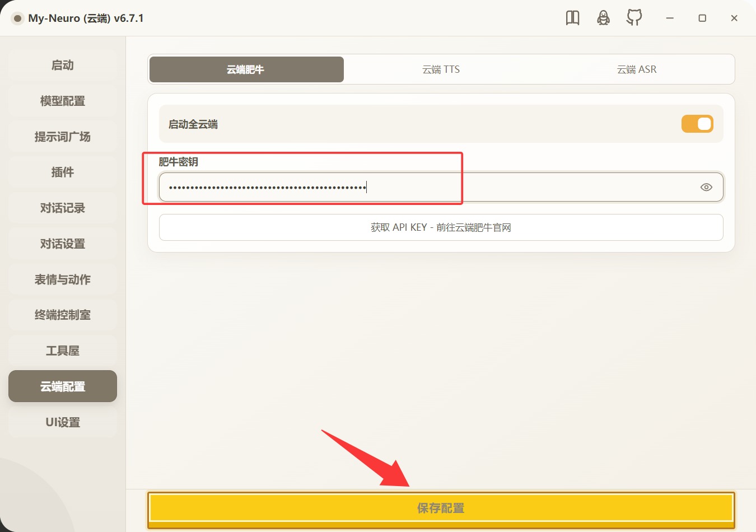Open the 终端控制室 page
Image resolution: width=756 pixels, height=532 pixels.
pos(63,315)
